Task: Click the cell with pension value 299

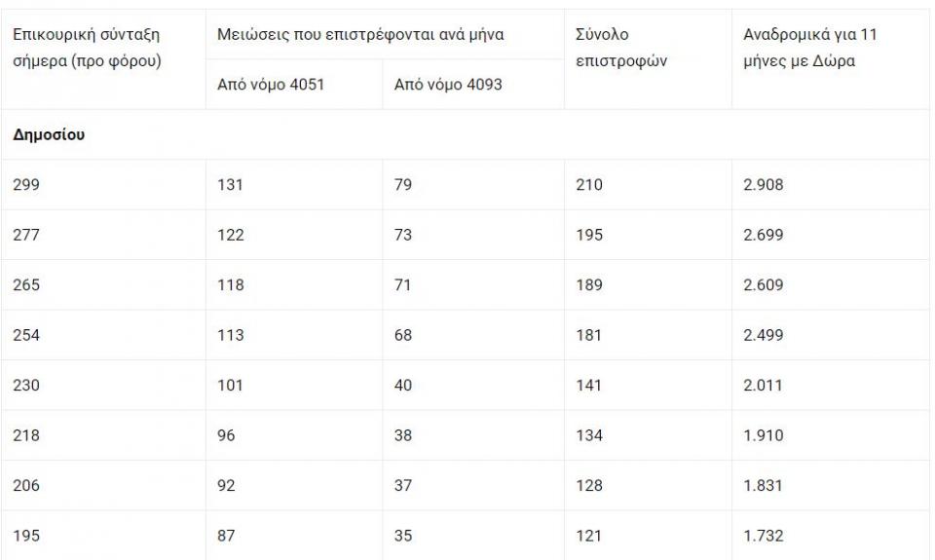Action: tap(26, 185)
